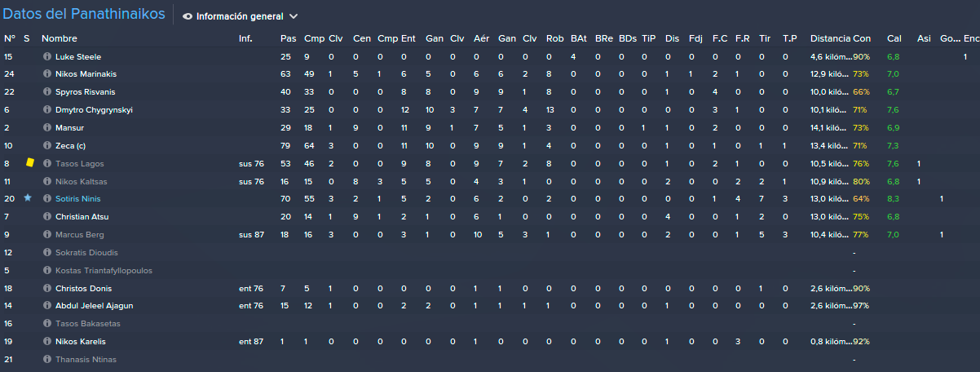Open info icon for Dmytro Chygrynskyi

point(46,110)
